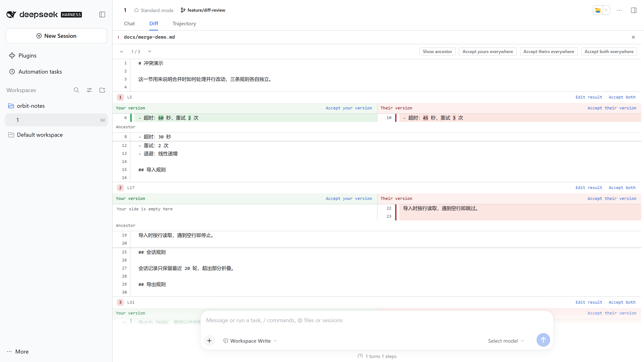Open the Plugins page
The width and height of the screenshot is (644, 362).
[57, 56]
